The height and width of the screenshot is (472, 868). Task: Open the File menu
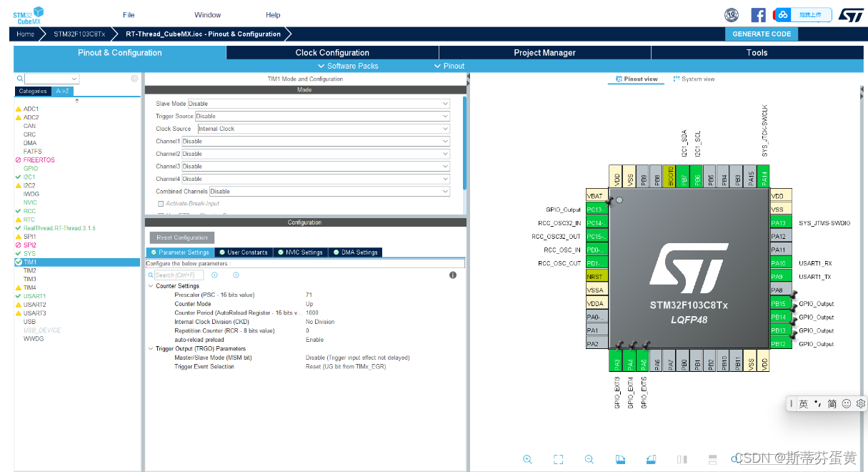coord(129,14)
